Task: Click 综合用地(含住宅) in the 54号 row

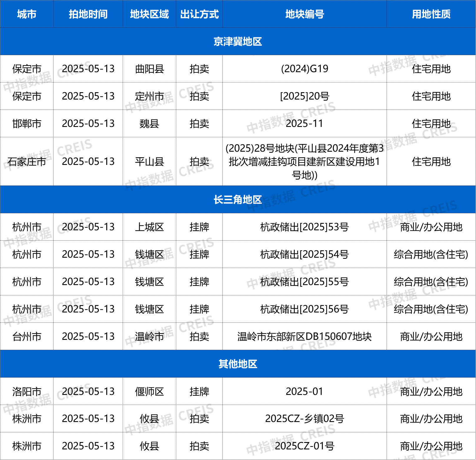Action: (x=431, y=254)
